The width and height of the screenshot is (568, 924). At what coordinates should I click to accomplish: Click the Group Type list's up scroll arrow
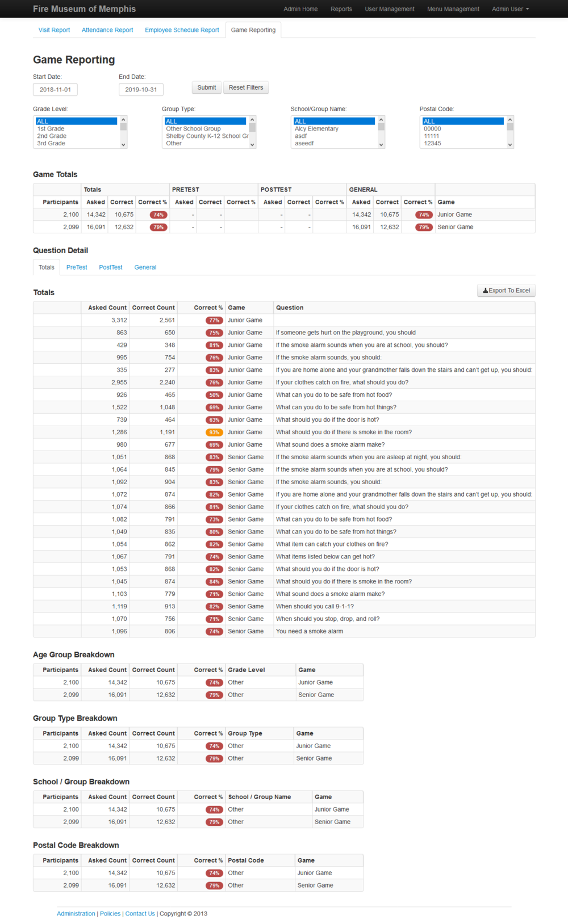click(x=252, y=120)
